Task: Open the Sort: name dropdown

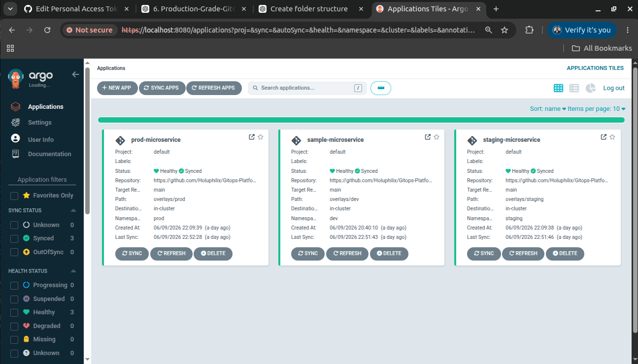Action: pyautogui.click(x=548, y=109)
